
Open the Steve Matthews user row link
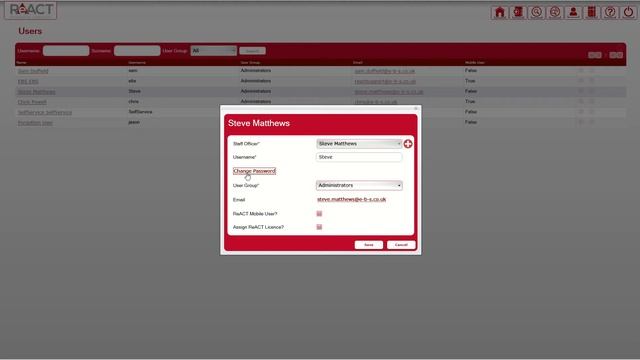pyautogui.click(x=37, y=92)
